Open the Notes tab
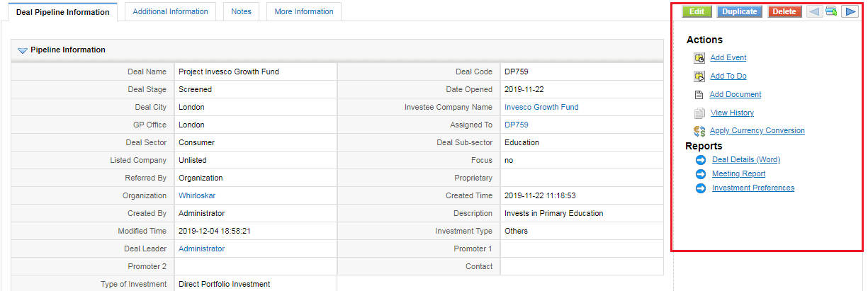Image resolution: width=868 pixels, height=291 pixels. pyautogui.click(x=241, y=11)
